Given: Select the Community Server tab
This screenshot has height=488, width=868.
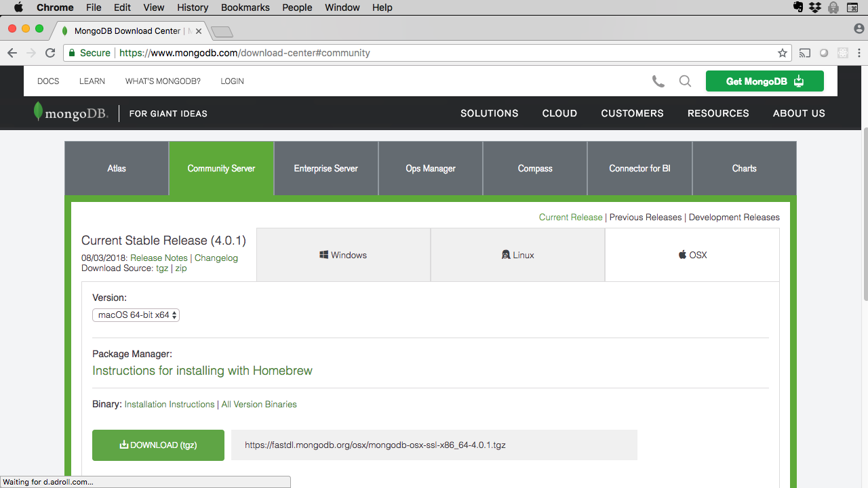Looking at the screenshot, I should pyautogui.click(x=221, y=168).
